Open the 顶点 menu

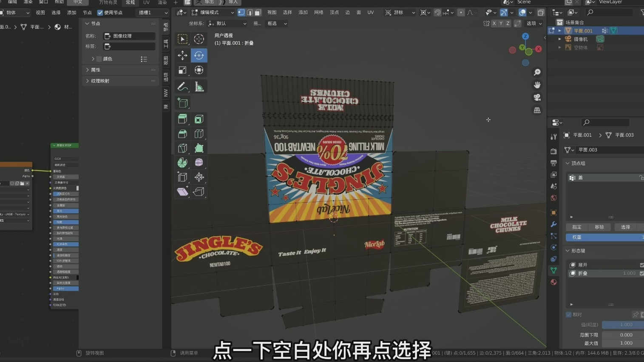pyautogui.click(x=334, y=13)
